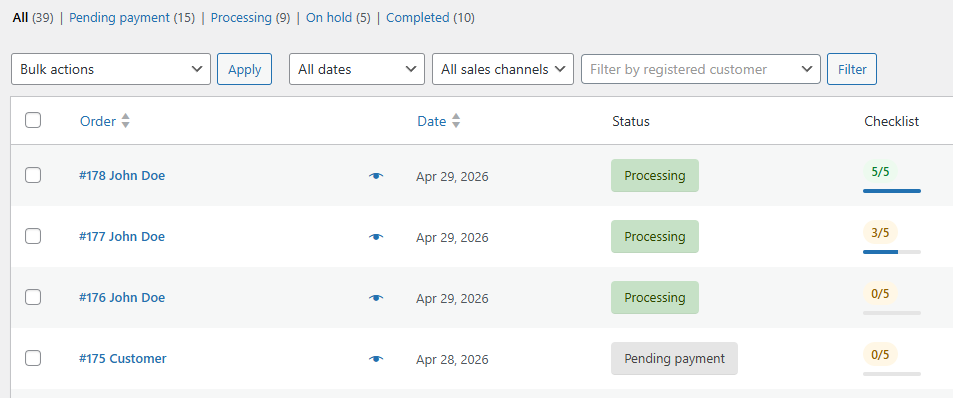953x398 pixels.
Task: Open order #175 Customer
Action: [123, 359]
